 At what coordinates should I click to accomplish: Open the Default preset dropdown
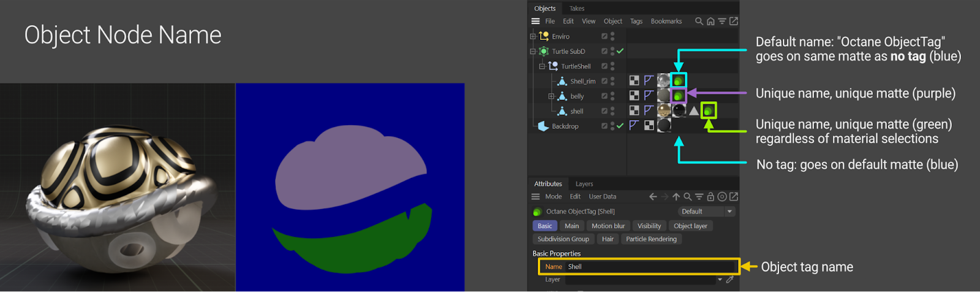point(706,212)
